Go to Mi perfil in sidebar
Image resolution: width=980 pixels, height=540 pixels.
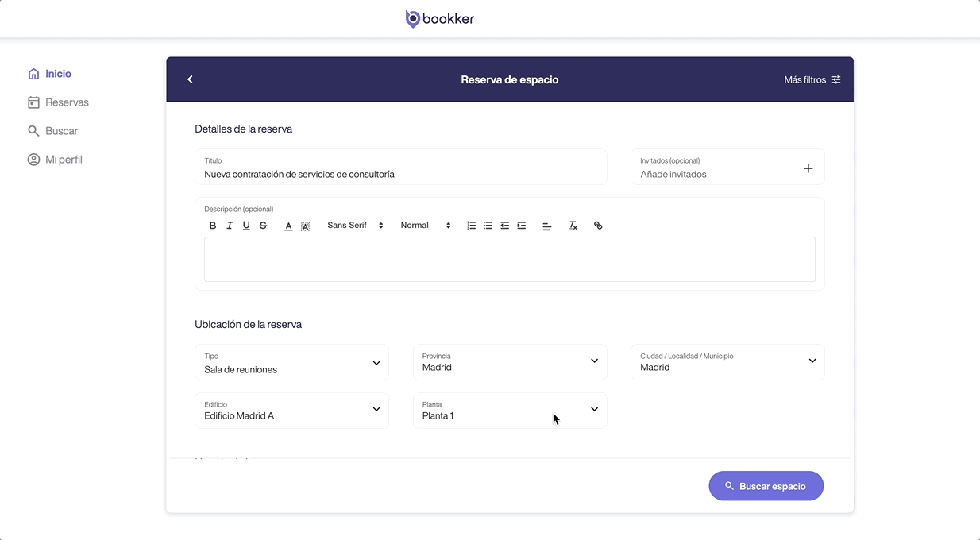pos(64,160)
